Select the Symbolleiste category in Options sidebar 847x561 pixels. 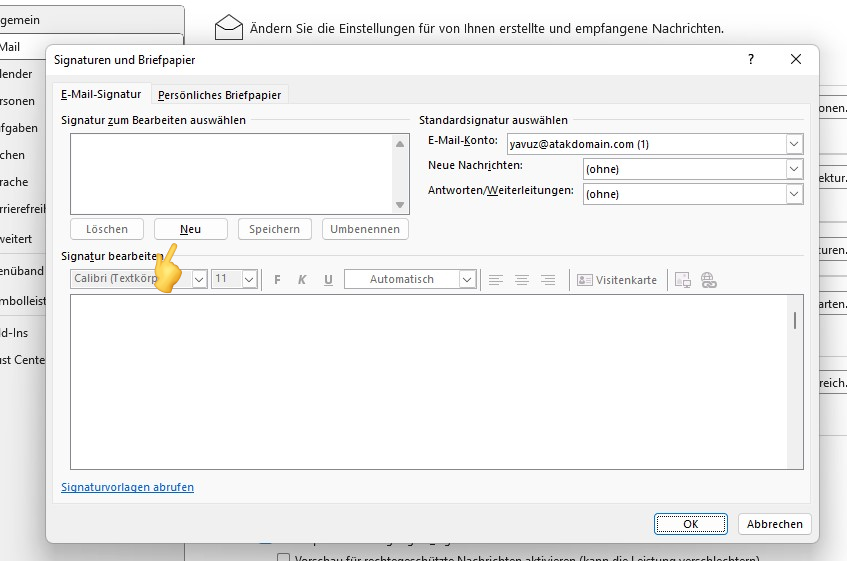pyautogui.click(x=23, y=301)
